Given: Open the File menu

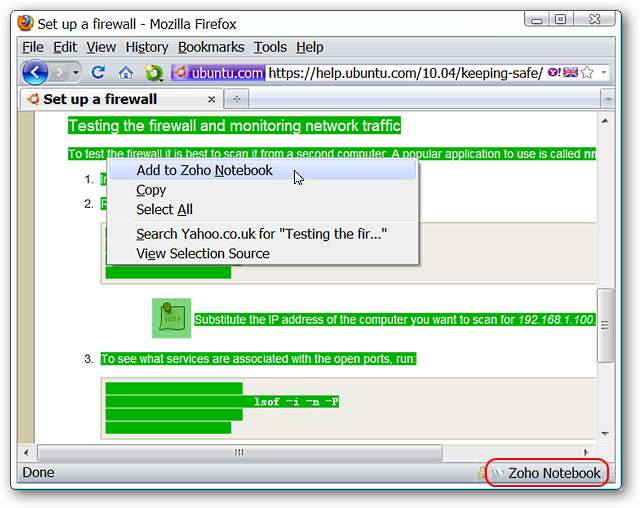Looking at the screenshot, I should click(x=33, y=47).
